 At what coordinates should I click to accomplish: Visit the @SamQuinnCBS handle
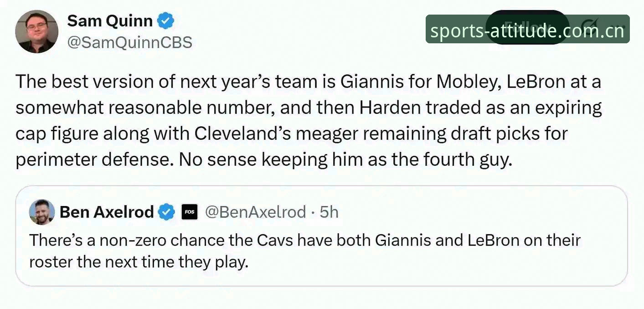[x=130, y=43]
